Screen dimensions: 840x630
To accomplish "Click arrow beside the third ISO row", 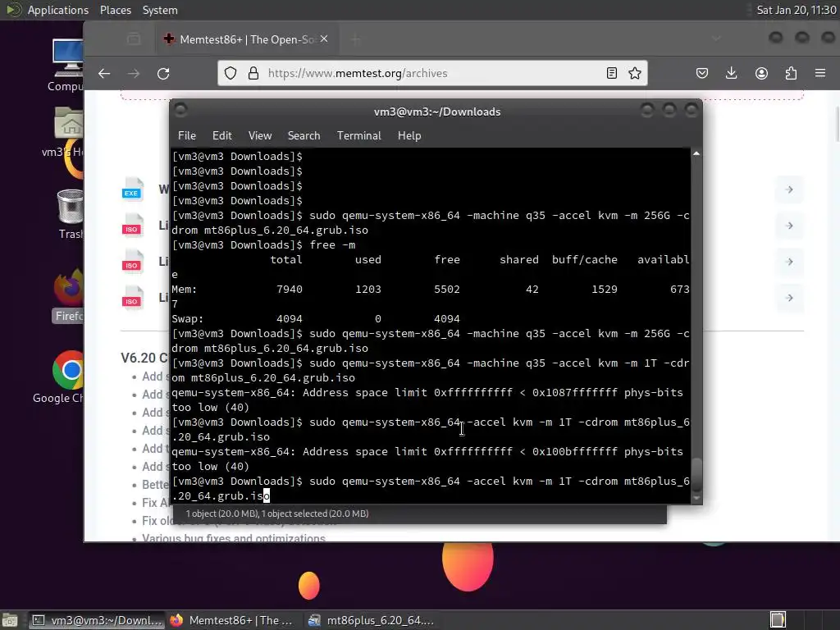I will [x=789, y=298].
